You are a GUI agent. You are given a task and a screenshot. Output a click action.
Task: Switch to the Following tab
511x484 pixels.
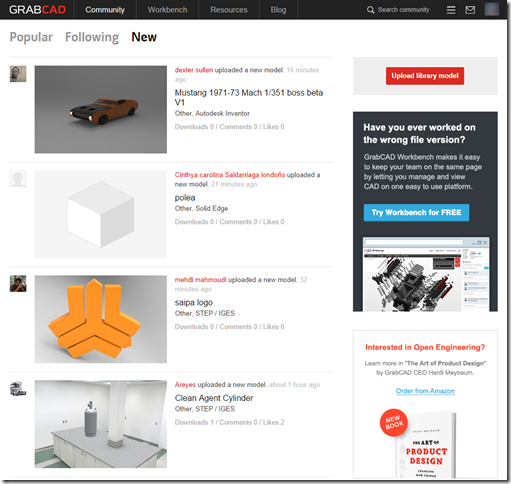[x=92, y=37]
